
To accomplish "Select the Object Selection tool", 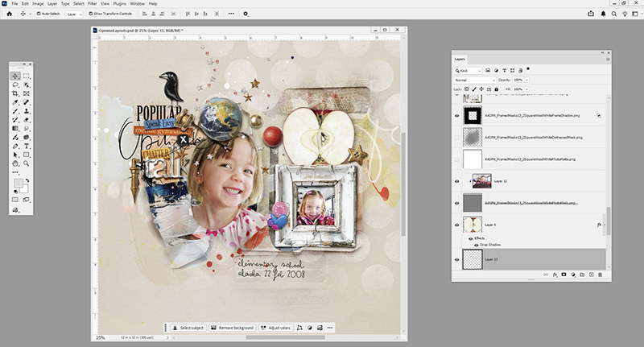I will point(27,85).
